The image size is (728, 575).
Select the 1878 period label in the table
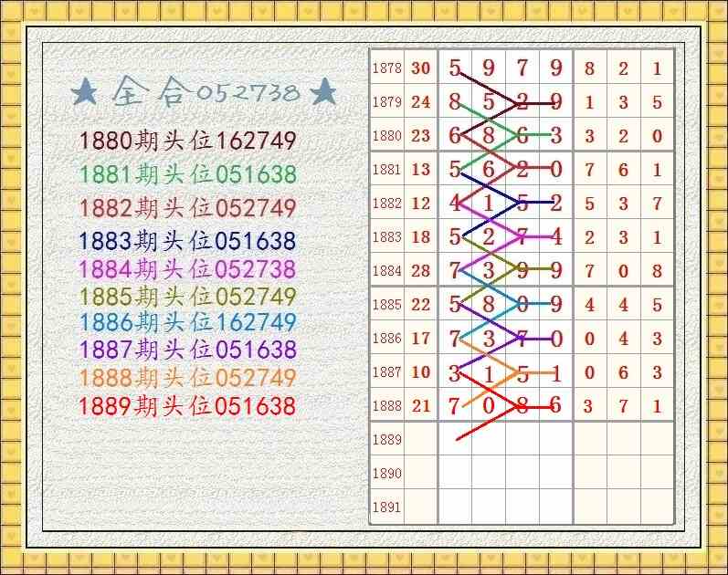point(387,68)
